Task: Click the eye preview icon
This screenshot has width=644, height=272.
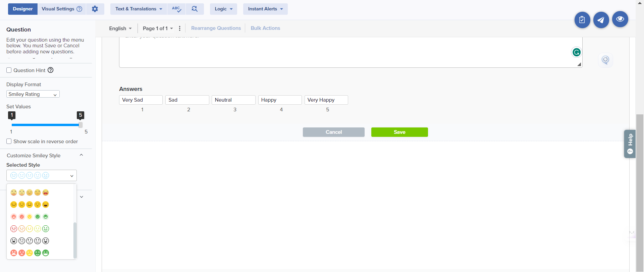Action: [x=620, y=19]
